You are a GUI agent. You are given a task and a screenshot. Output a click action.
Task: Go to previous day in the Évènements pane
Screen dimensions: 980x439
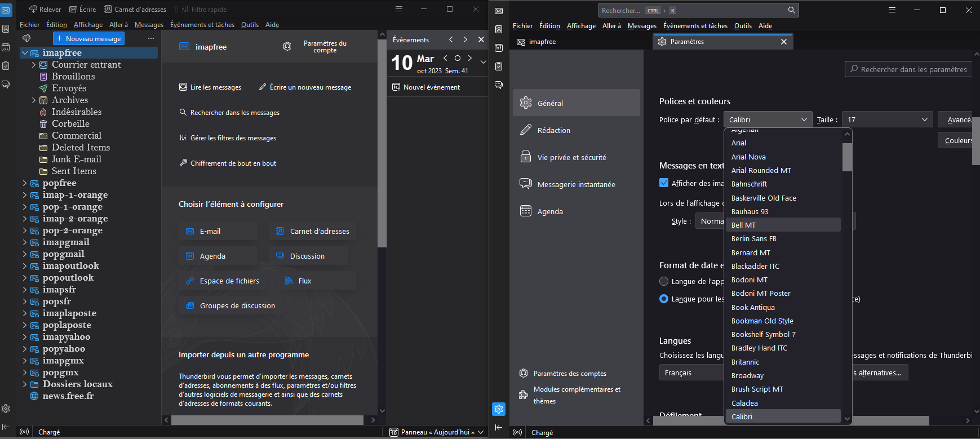(445, 57)
